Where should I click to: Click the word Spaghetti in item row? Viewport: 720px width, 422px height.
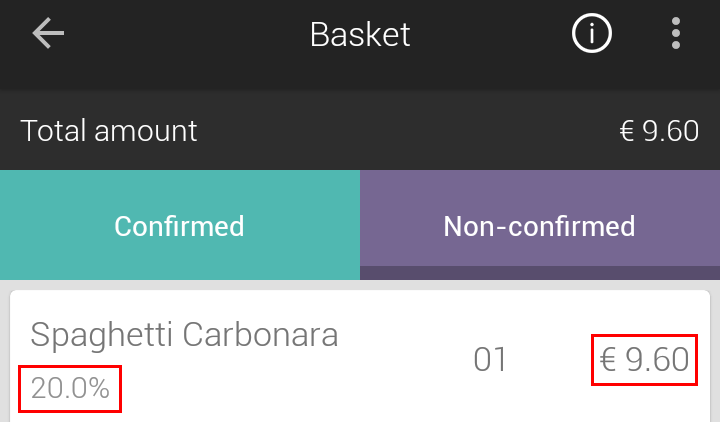tap(101, 337)
